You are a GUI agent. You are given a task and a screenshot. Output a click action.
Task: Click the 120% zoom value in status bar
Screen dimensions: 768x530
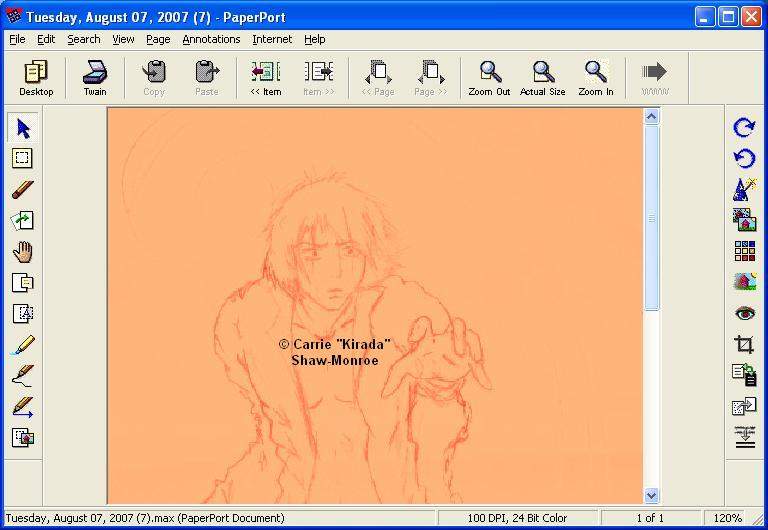click(727, 518)
